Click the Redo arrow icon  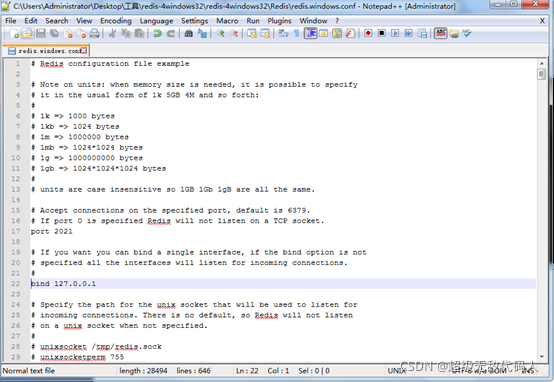coord(171,34)
